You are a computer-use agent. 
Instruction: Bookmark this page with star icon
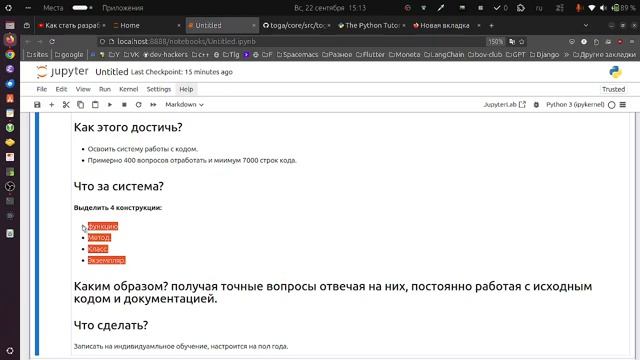(x=522, y=42)
